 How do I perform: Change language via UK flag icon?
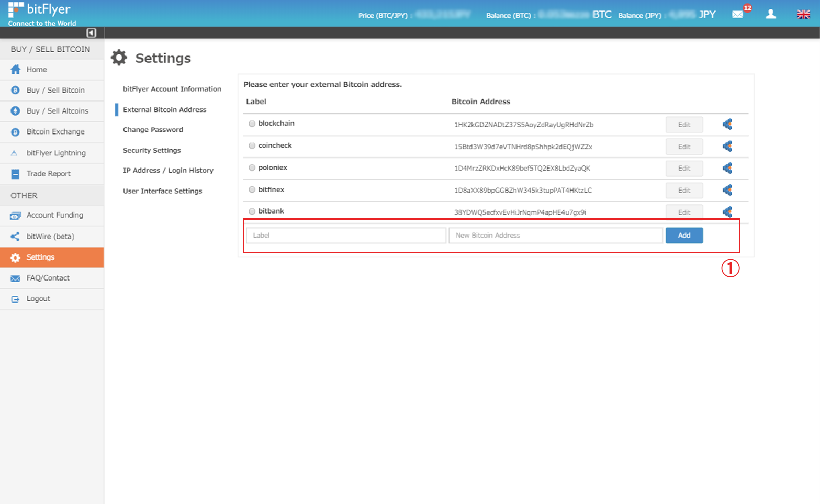(803, 14)
